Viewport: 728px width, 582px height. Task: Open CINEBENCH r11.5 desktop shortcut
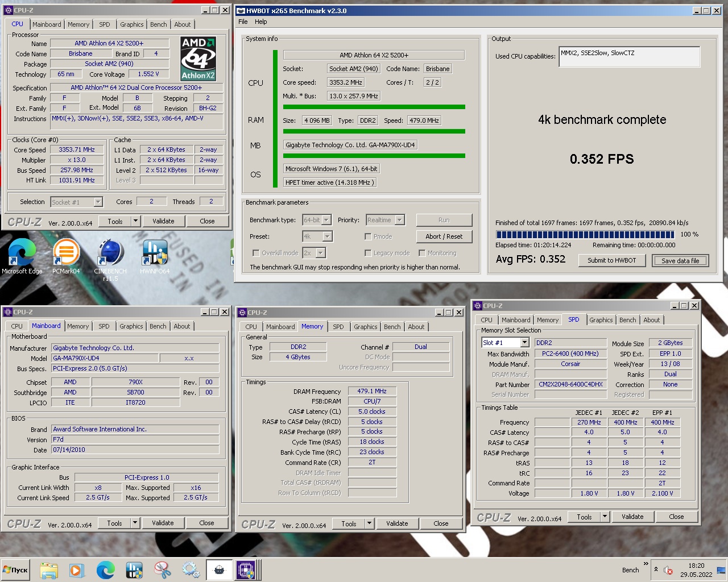coord(110,260)
